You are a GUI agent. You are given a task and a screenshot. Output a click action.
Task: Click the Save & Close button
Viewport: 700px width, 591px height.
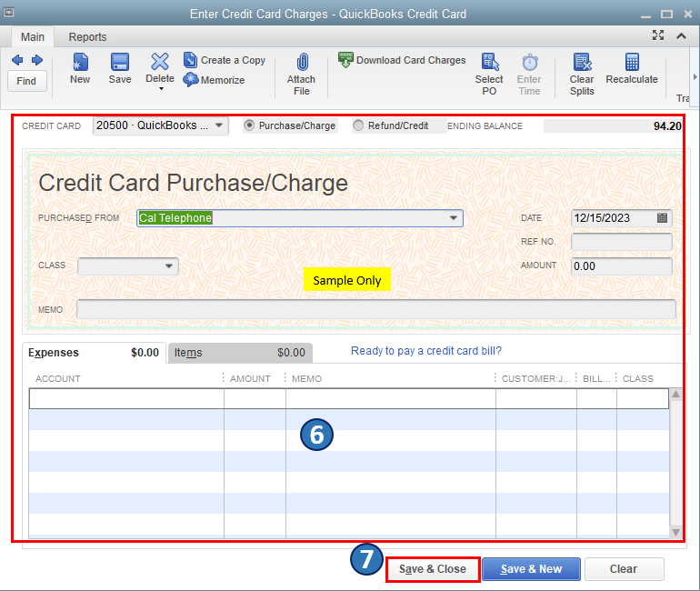433,569
